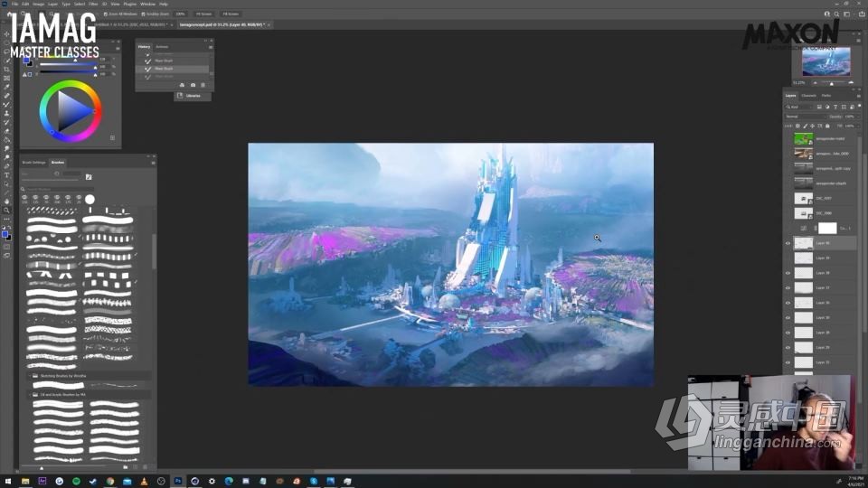Hide Layer 37 with eye icon
Screen dimensions: 868x488
point(788,287)
